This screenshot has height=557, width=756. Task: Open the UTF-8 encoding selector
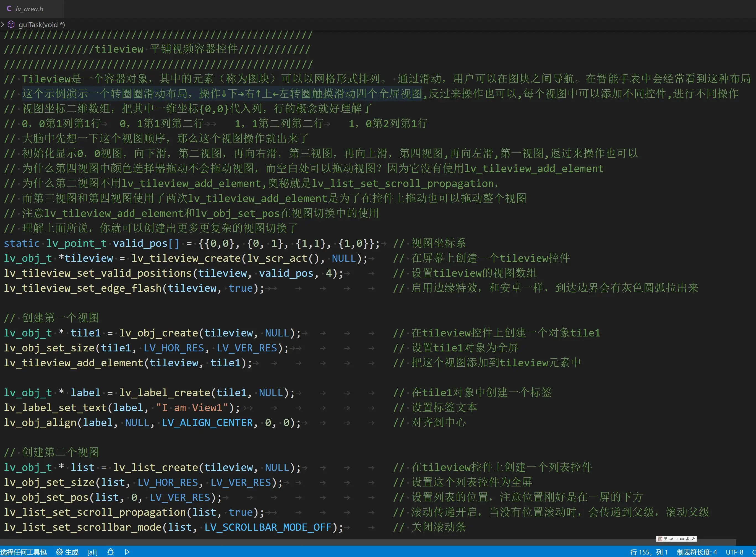pos(734,552)
